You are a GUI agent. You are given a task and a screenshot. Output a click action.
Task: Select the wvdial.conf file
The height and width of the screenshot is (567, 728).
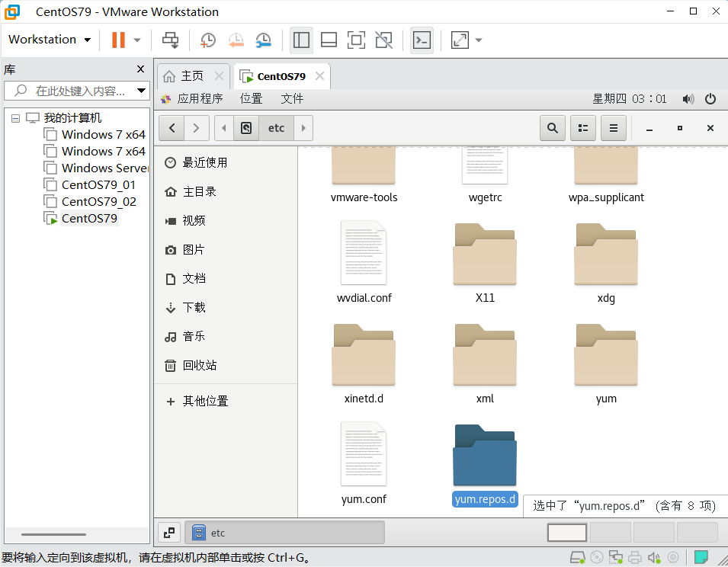[x=364, y=262]
